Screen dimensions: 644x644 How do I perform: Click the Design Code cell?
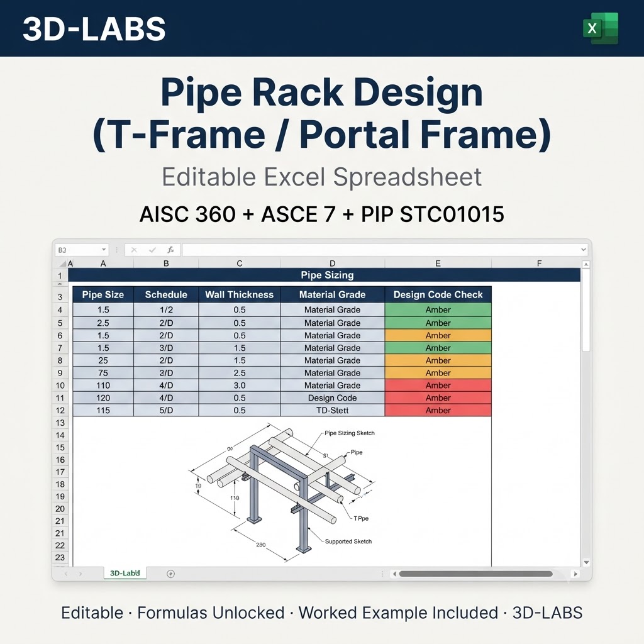[332, 398]
